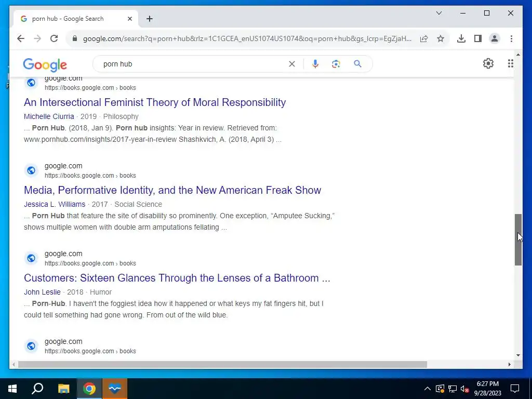Image resolution: width=532 pixels, height=399 pixels.
Task: Open a new tab
Action: [150, 19]
